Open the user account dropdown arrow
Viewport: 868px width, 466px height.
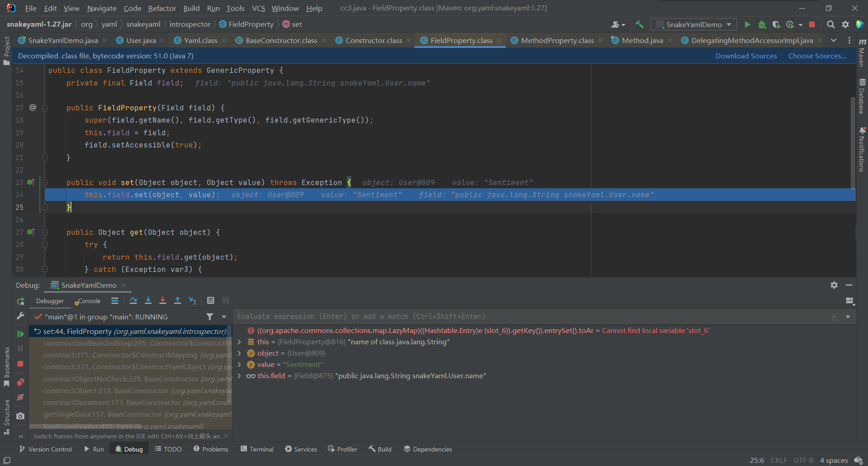coord(623,25)
